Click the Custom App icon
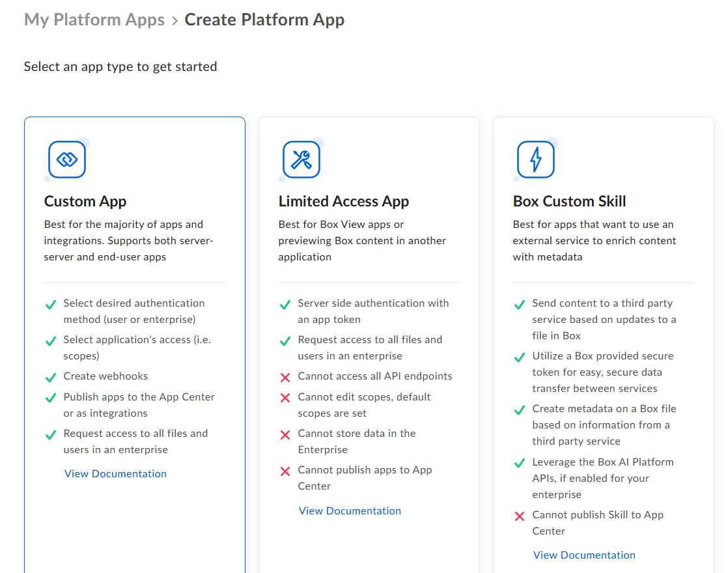Image resolution: width=728 pixels, height=573 pixels. click(x=67, y=160)
